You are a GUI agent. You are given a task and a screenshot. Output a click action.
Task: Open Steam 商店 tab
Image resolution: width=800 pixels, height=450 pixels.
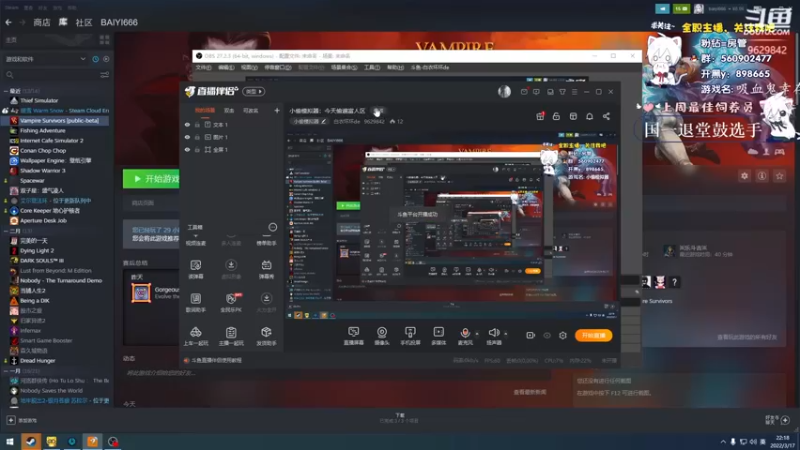[x=42, y=22]
